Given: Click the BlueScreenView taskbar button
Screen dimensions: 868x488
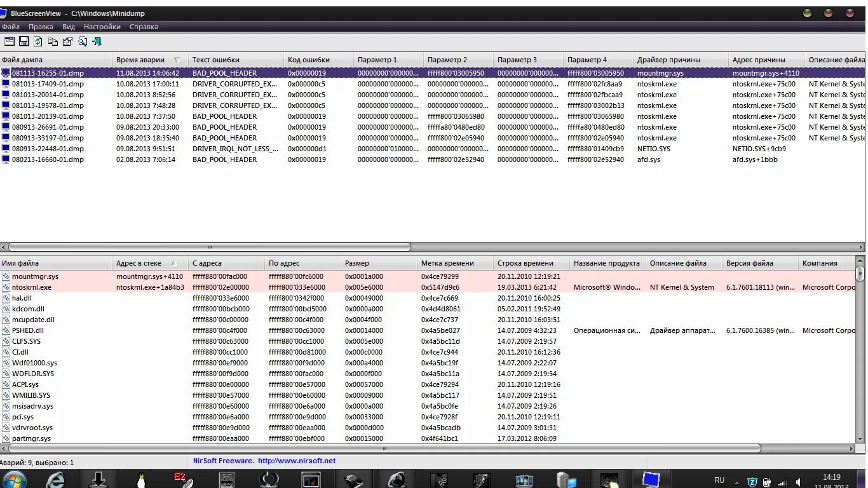Looking at the screenshot, I should coord(651,479).
